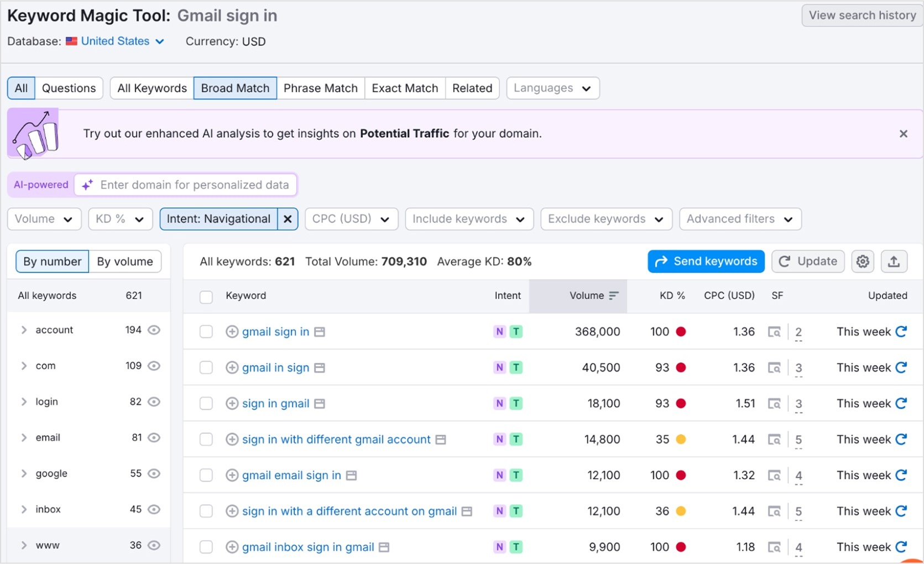Click the Update button
This screenshot has width=924, height=564.
[x=808, y=262]
